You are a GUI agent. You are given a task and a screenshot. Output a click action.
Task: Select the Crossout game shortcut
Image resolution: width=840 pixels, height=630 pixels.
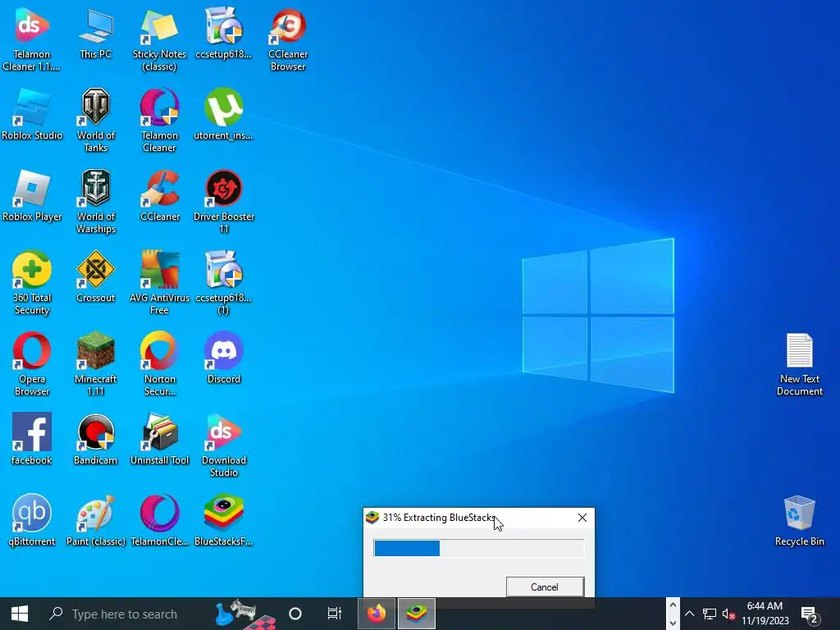[x=96, y=277]
